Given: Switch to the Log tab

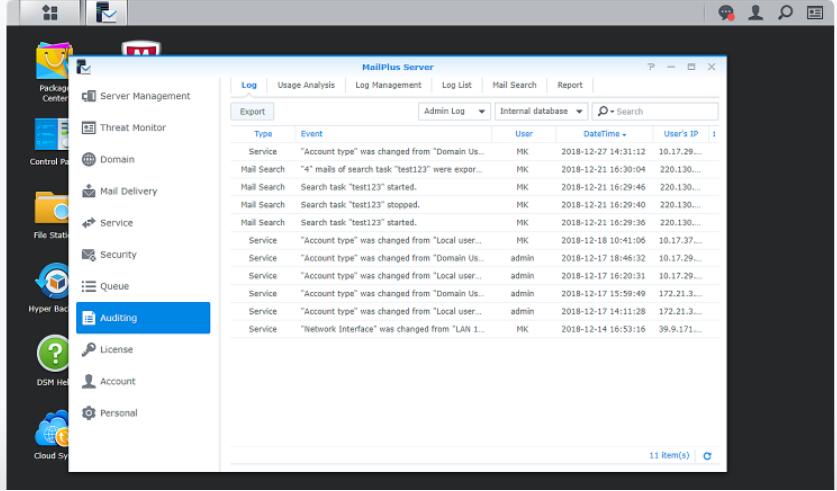Looking at the screenshot, I should (x=249, y=85).
